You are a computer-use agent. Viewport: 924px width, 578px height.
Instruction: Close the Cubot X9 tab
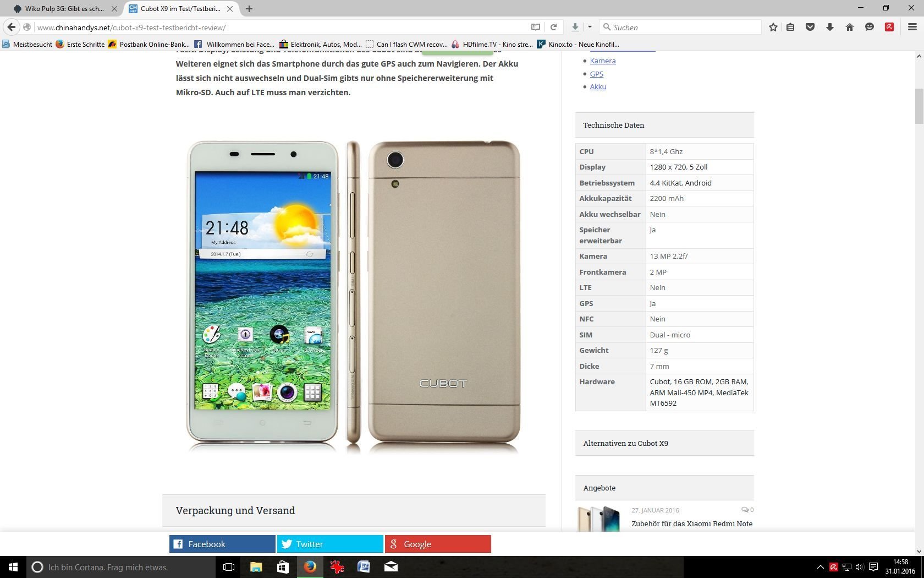(x=230, y=9)
